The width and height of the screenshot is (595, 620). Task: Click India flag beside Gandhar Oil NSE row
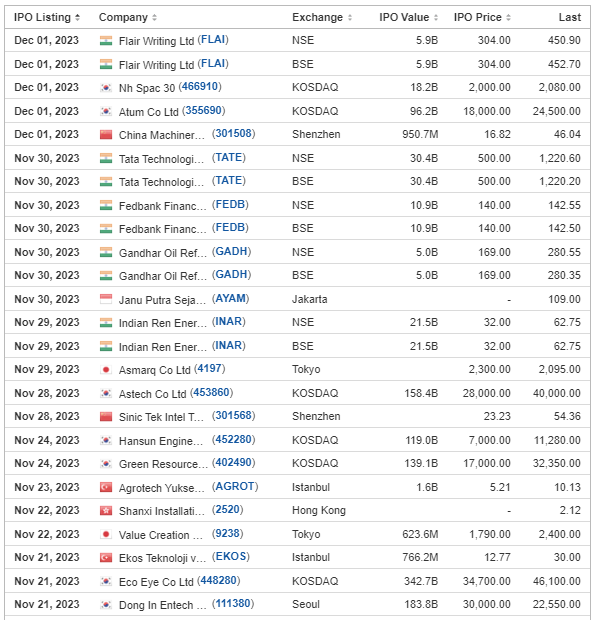106,253
